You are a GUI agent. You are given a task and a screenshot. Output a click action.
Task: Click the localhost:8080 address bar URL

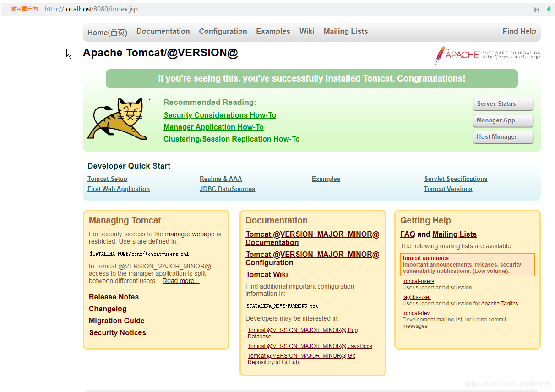[x=91, y=9]
